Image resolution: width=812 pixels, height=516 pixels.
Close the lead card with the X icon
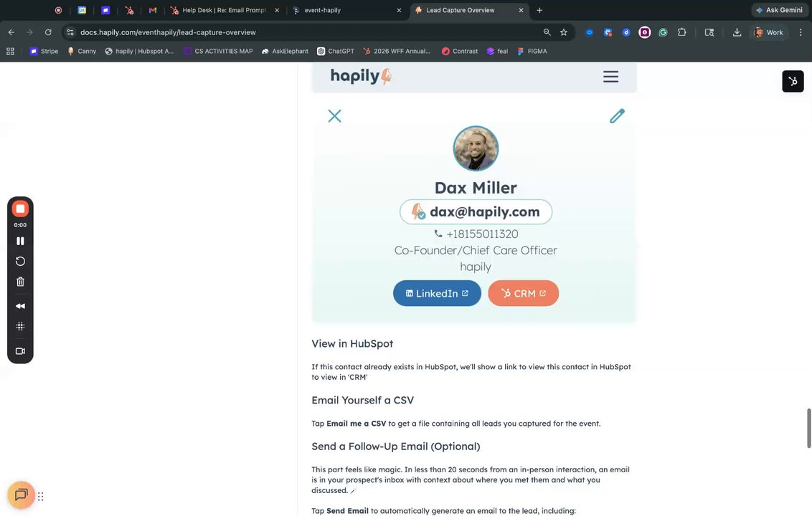pyautogui.click(x=334, y=116)
